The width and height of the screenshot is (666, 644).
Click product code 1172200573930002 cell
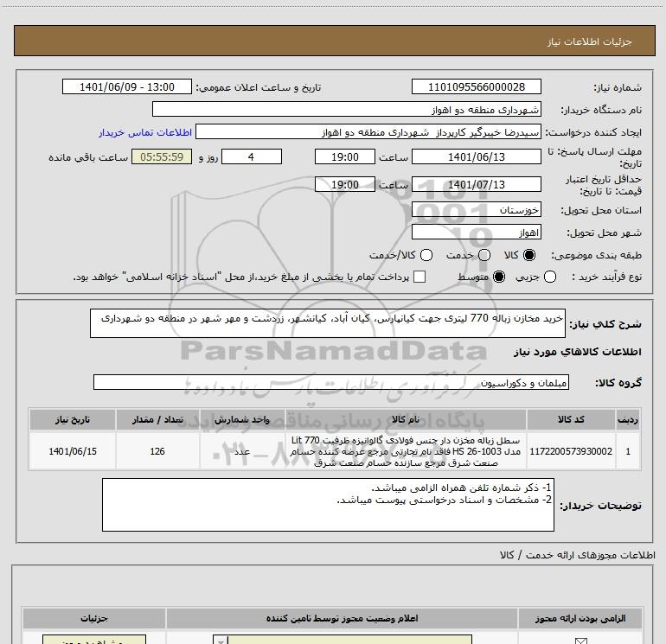[x=571, y=451]
